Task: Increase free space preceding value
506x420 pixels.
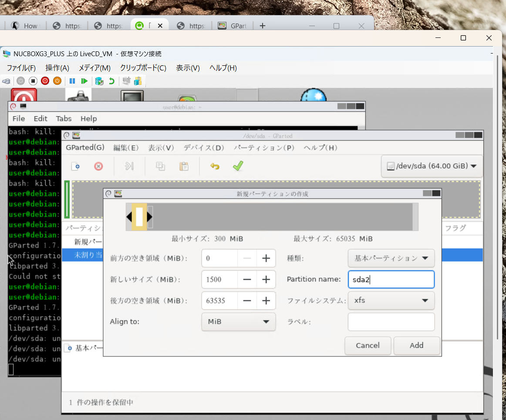Action: pos(266,258)
